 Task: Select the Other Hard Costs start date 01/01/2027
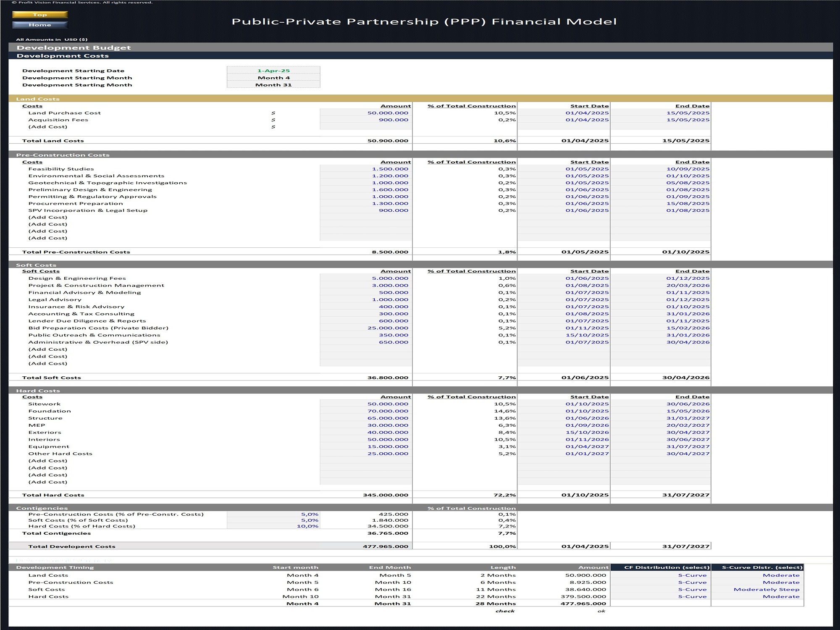564,454
